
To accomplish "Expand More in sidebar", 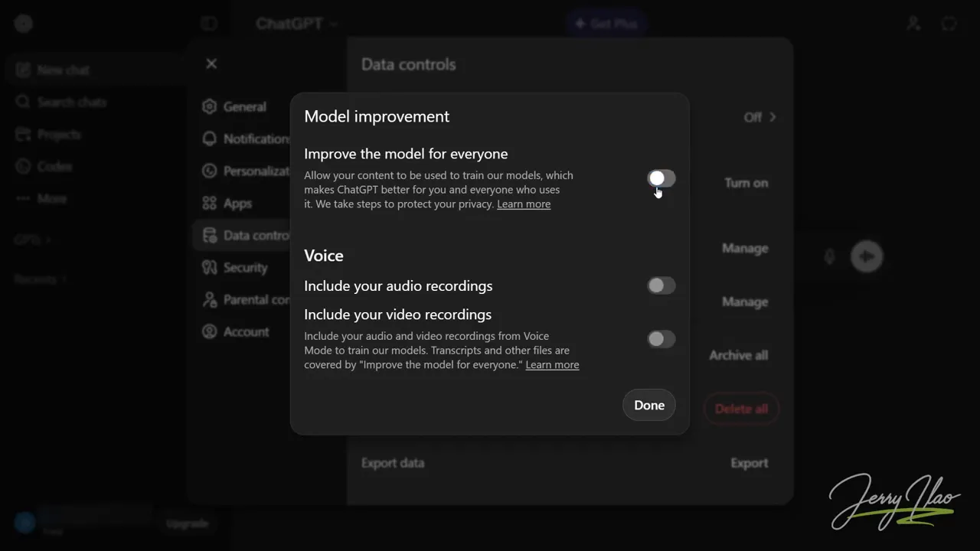I will point(42,198).
